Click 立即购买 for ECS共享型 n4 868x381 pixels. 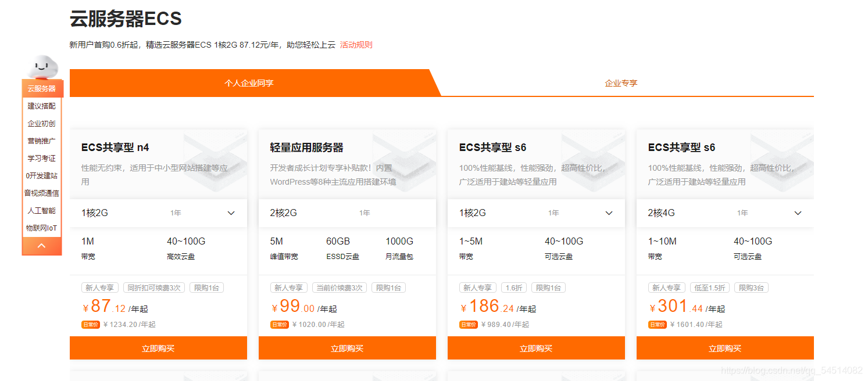158,348
